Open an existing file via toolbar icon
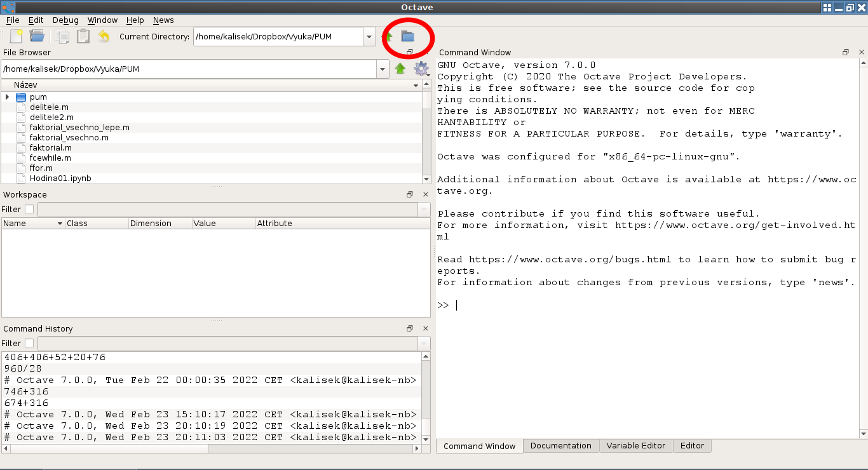 coord(37,36)
